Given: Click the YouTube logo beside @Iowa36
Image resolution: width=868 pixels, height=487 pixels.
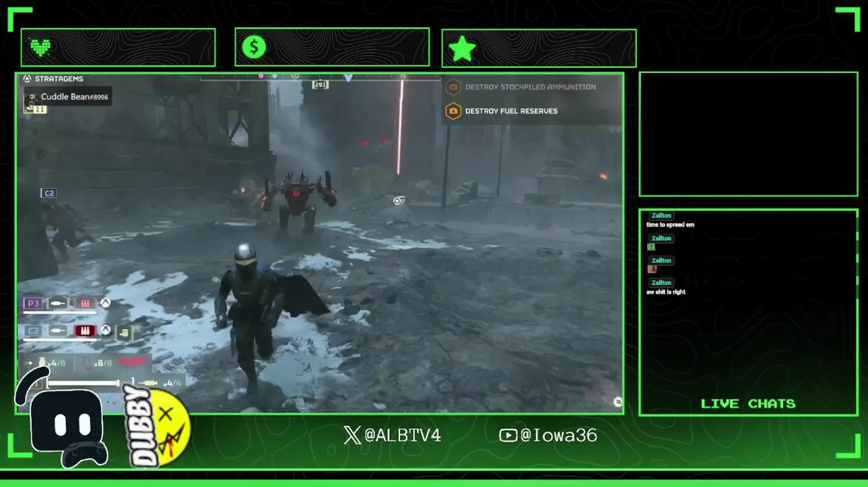Looking at the screenshot, I should [x=508, y=435].
